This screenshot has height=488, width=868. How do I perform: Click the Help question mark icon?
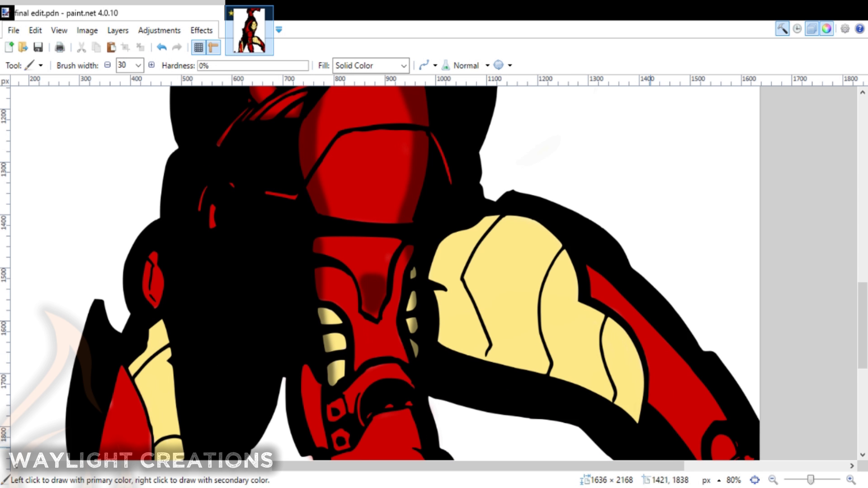click(x=859, y=29)
